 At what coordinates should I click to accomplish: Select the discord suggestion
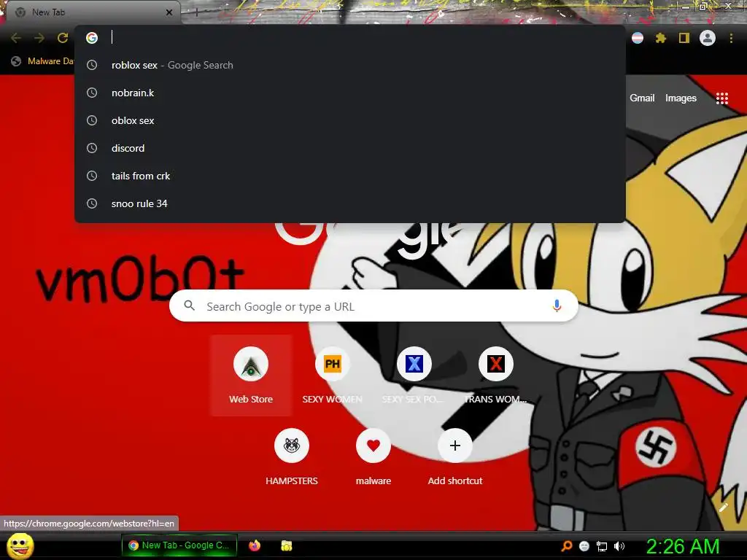coord(350,148)
